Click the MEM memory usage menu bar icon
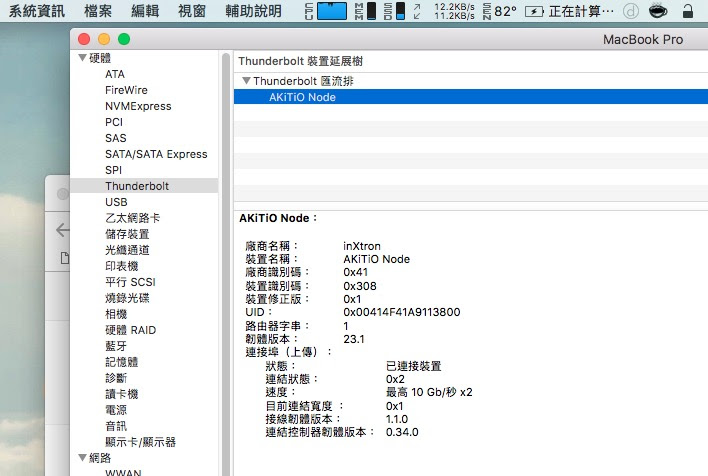Image resolution: width=708 pixels, height=476 pixels. pyautogui.click(x=365, y=11)
